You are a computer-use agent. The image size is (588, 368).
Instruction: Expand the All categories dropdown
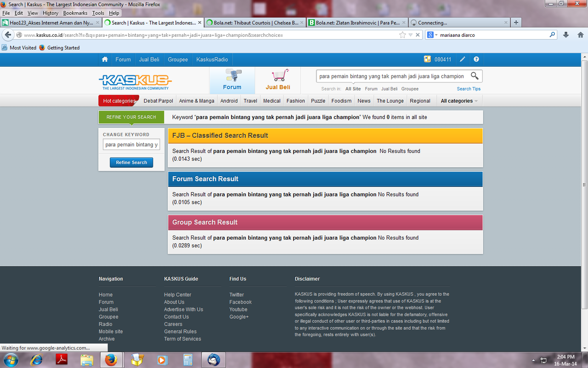tap(459, 101)
